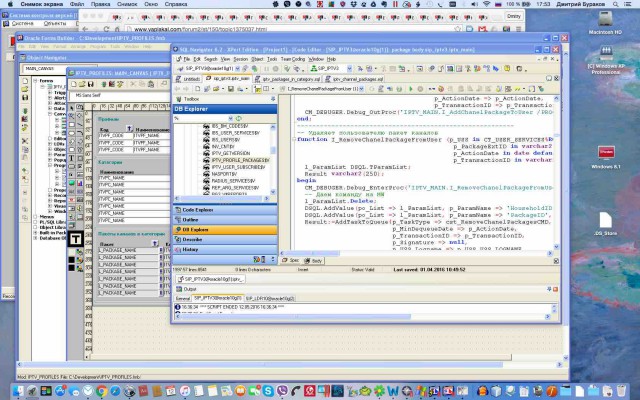Select the Text tool in Forms palette

tap(76, 238)
